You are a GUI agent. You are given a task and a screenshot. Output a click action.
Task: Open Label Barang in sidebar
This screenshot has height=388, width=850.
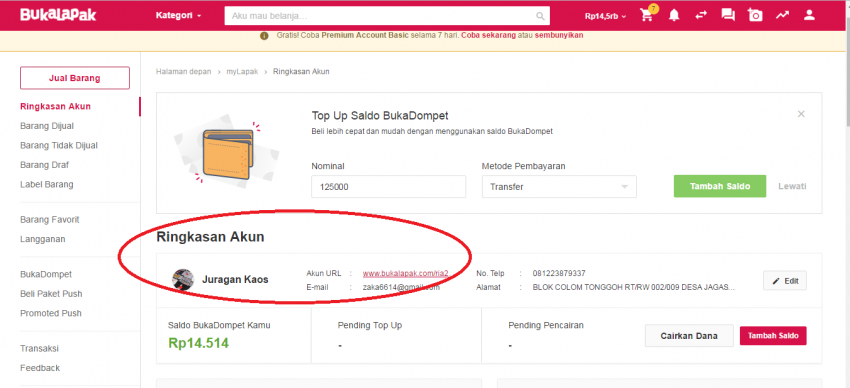47,184
